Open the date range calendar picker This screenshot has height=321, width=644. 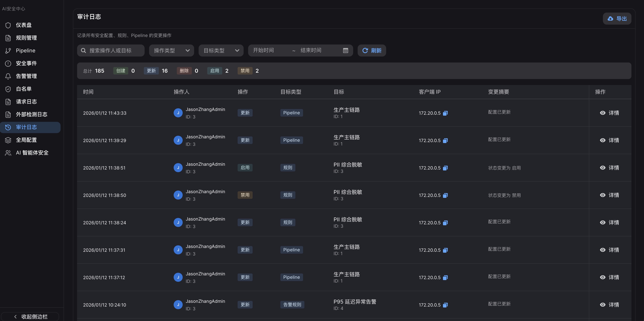[345, 50]
